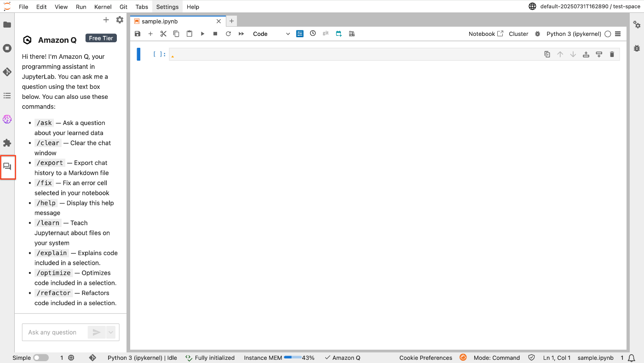Viewport: 644px width, 363px height.
Task: Restart the kernel with circular arrow
Action: [228, 34]
